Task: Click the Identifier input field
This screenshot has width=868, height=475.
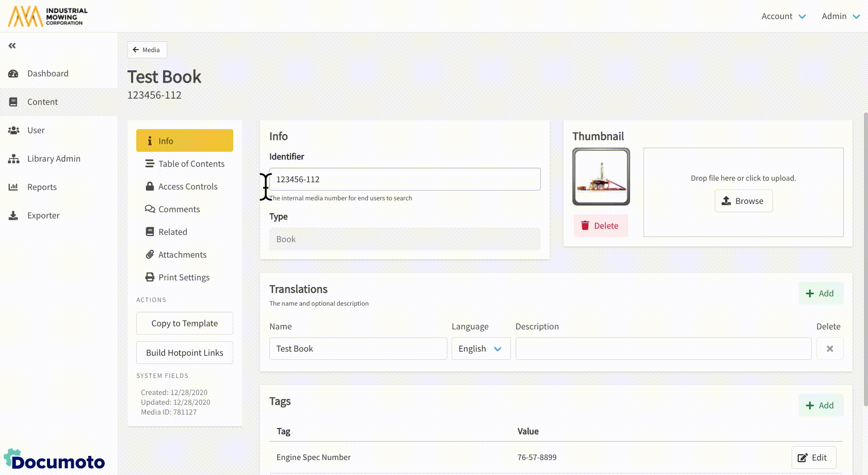Action: click(x=405, y=179)
